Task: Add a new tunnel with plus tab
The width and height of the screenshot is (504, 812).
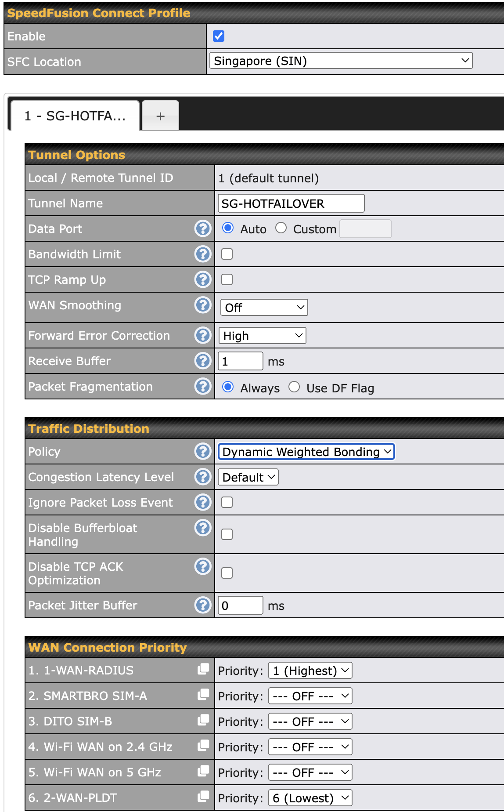Action: tap(161, 116)
